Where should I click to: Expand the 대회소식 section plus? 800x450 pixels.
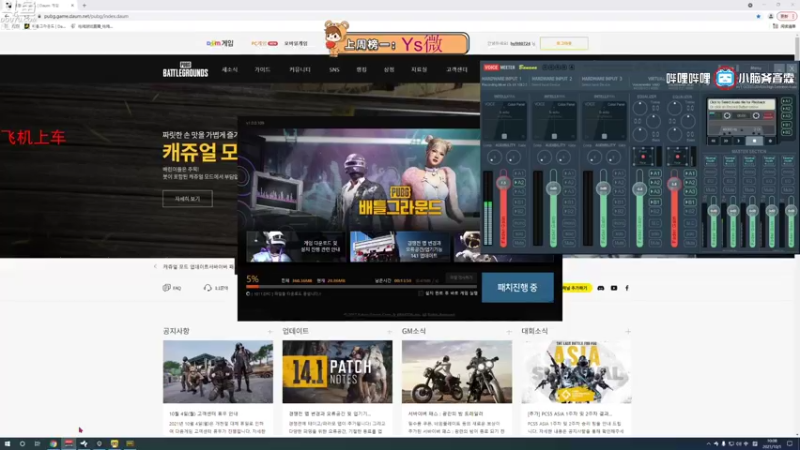coord(628,332)
